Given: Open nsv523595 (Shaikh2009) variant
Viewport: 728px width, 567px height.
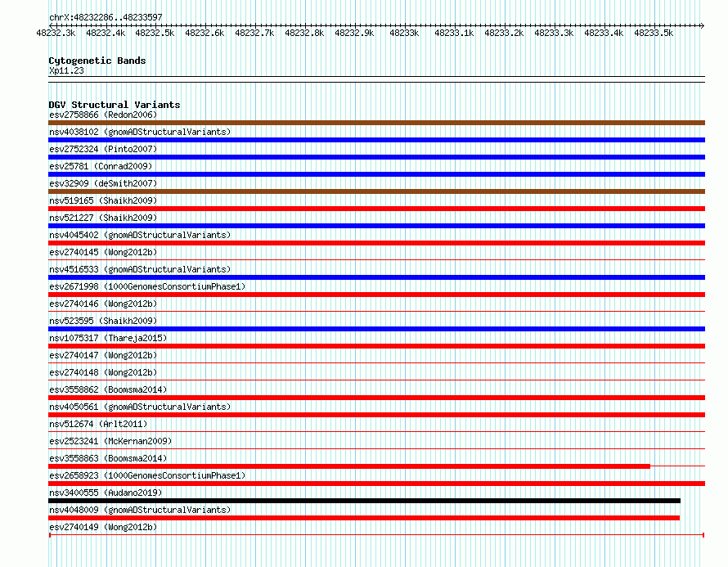Looking at the screenshot, I should tap(103, 321).
